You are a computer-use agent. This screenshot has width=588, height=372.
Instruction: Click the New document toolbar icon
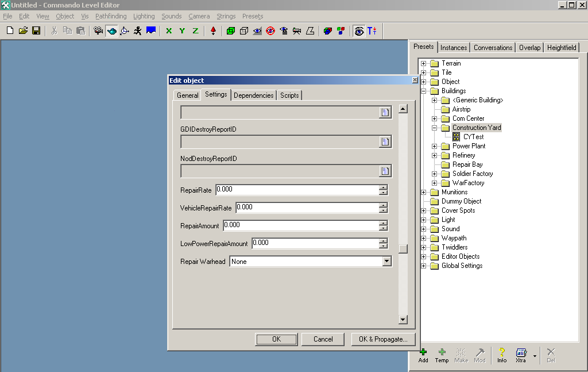pos(10,30)
